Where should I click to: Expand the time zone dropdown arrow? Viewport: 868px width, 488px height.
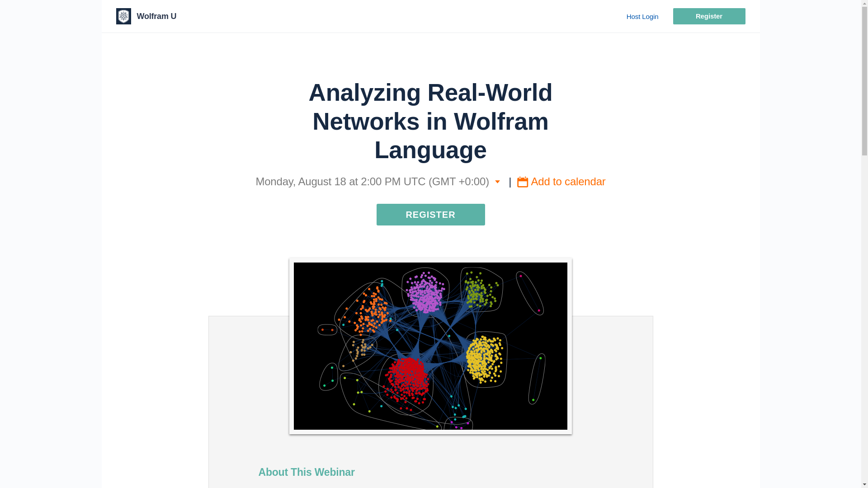tap(497, 182)
